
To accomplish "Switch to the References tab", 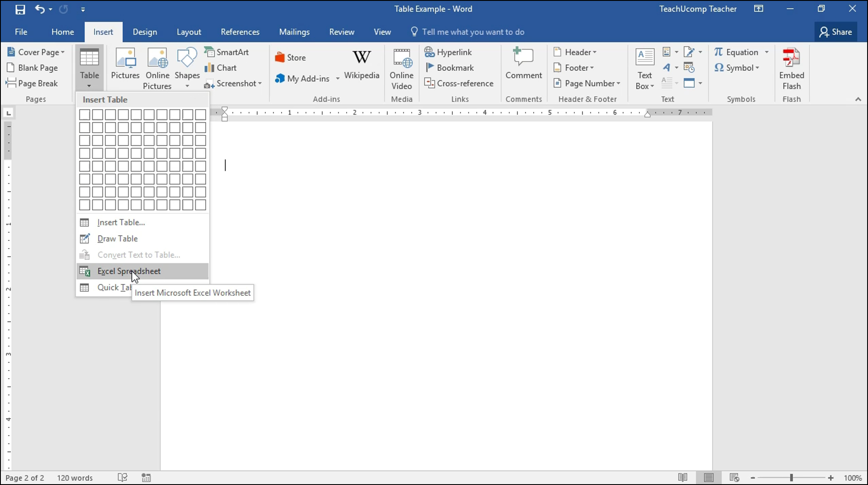I will coord(240,31).
